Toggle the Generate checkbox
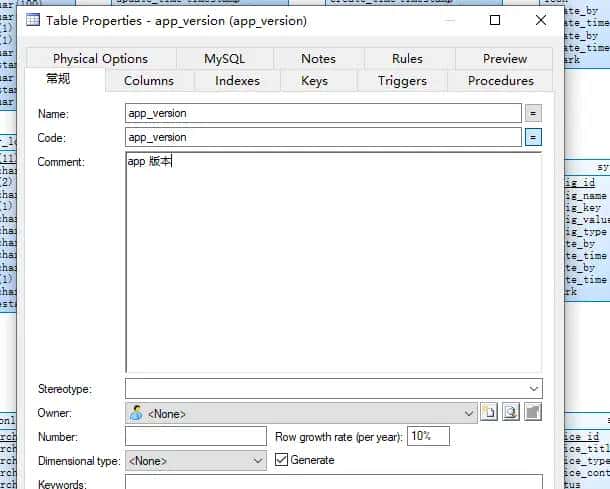 tap(281, 460)
